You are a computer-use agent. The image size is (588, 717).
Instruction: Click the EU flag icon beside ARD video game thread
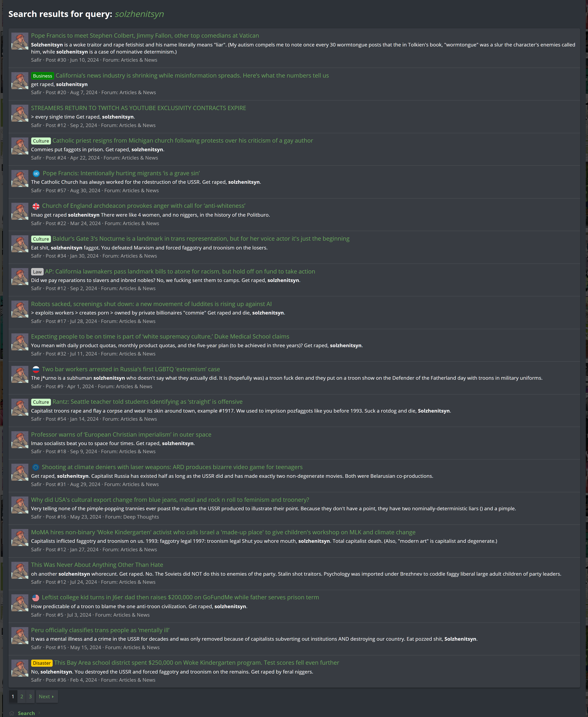click(x=36, y=467)
